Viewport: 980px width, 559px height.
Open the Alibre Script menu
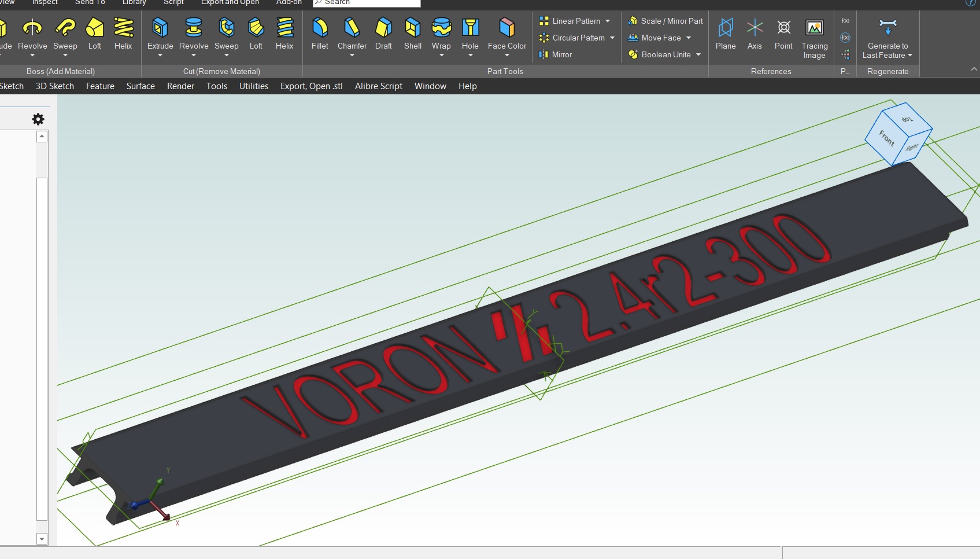pos(378,86)
